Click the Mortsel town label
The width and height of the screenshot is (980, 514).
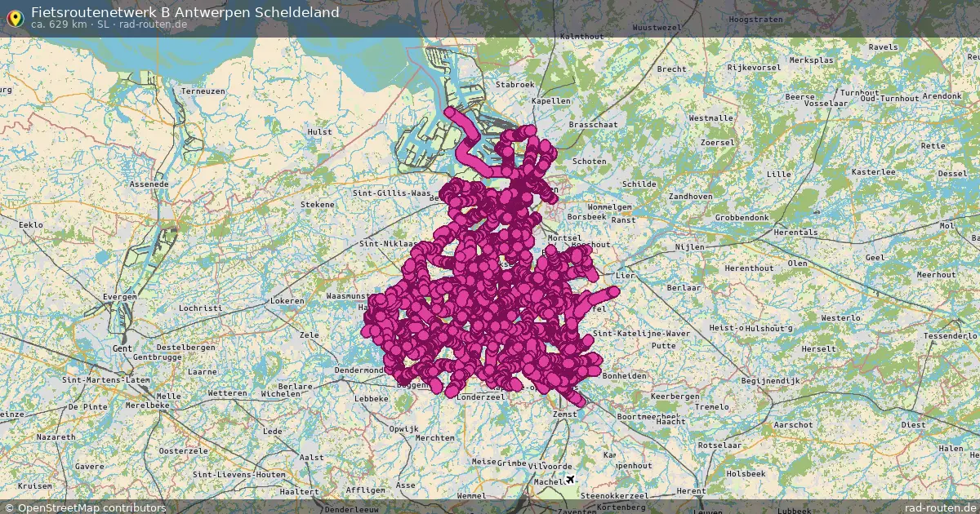[x=565, y=237]
